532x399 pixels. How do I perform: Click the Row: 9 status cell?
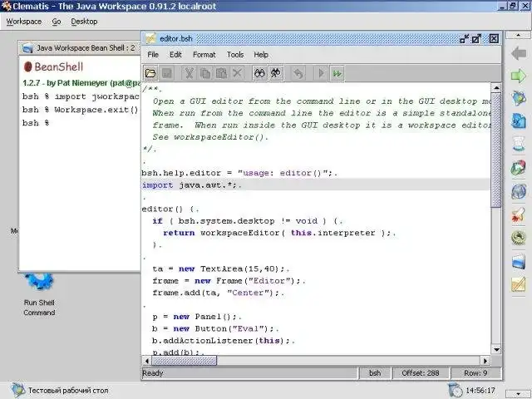475,373
